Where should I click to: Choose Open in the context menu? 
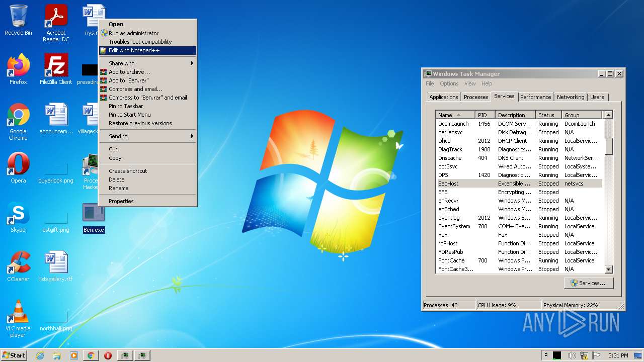[x=147, y=24]
